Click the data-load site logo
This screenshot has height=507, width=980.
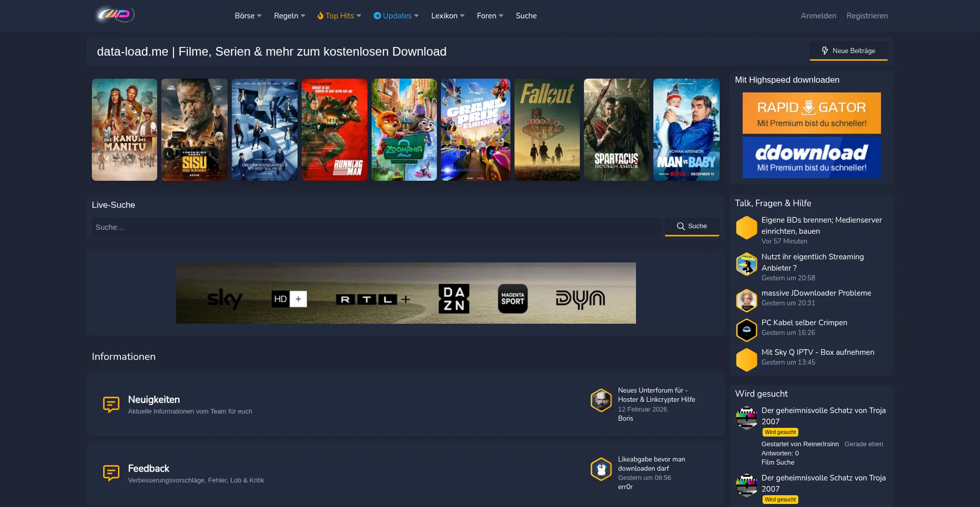pos(115,15)
